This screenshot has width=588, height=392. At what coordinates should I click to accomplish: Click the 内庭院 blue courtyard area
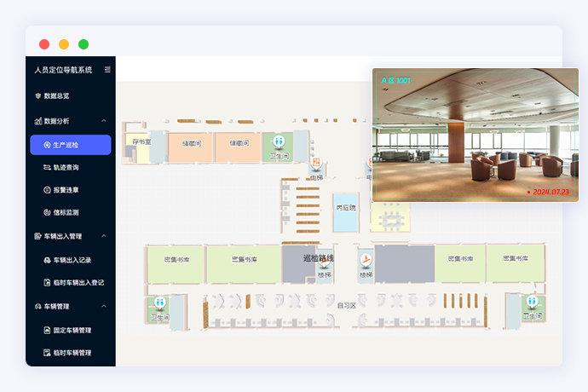coord(346,213)
